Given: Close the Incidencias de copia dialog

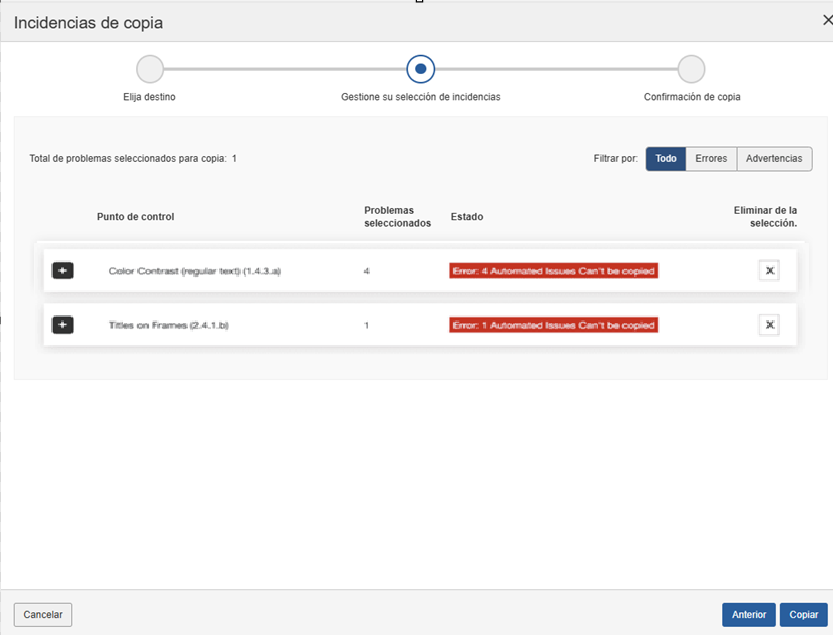Looking at the screenshot, I should pyautogui.click(x=824, y=20).
